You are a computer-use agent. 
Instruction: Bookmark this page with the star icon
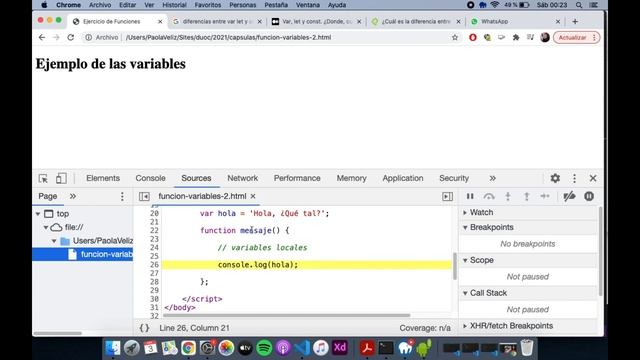tap(455, 37)
